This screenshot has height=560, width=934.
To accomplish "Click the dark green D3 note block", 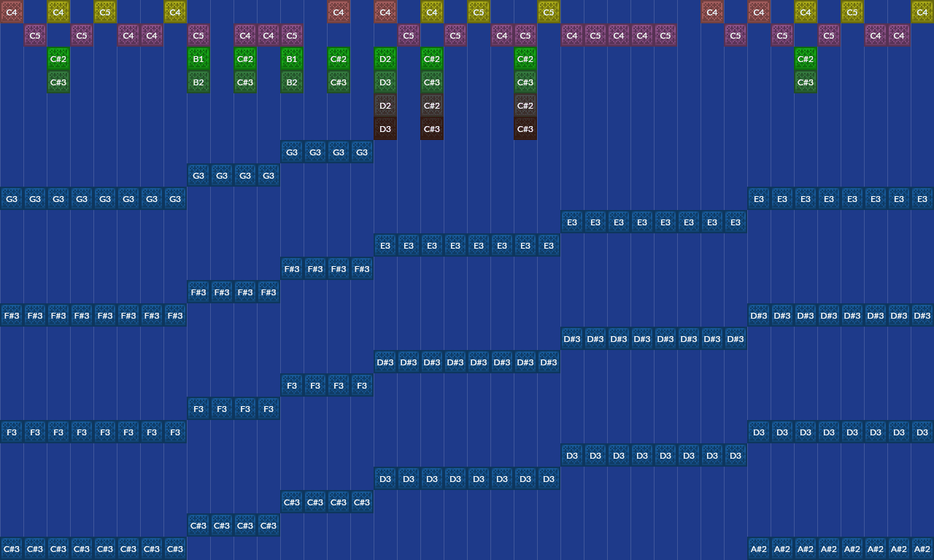I will [x=385, y=82].
